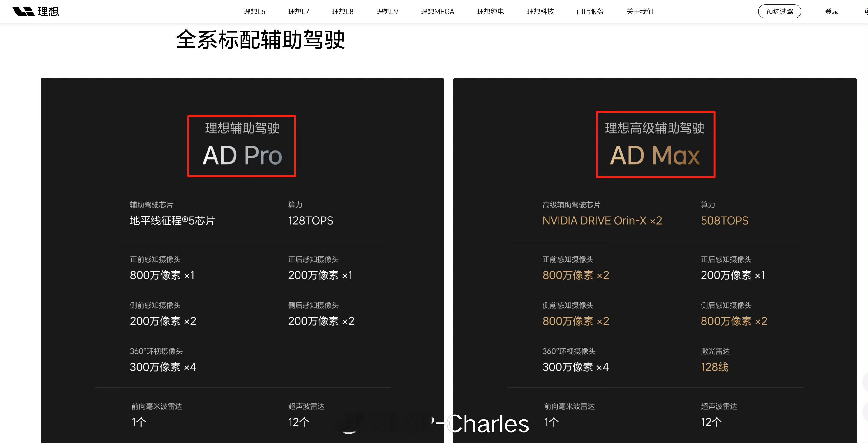The width and height of the screenshot is (868, 443).
Task: Click AD Pro 侧前感知摄像头 200万像素 ×2
Action: pos(163,321)
